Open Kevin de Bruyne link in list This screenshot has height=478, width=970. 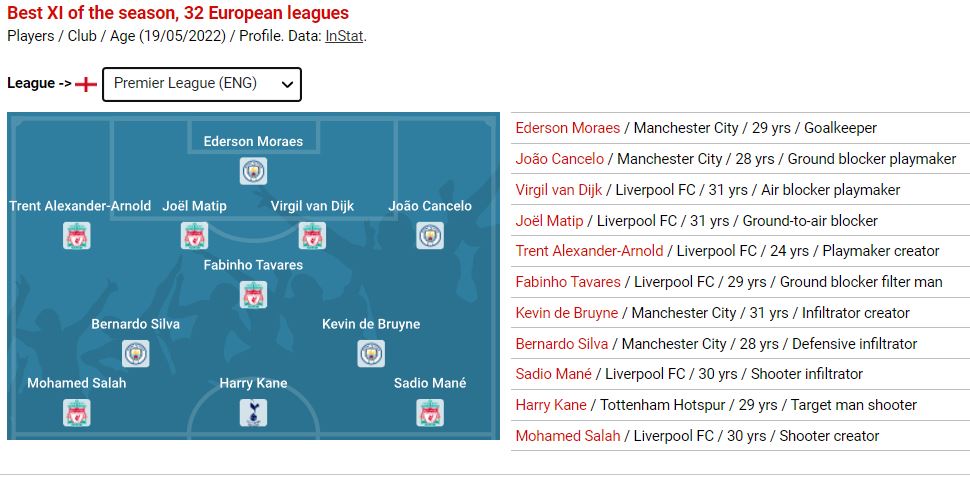click(x=567, y=313)
